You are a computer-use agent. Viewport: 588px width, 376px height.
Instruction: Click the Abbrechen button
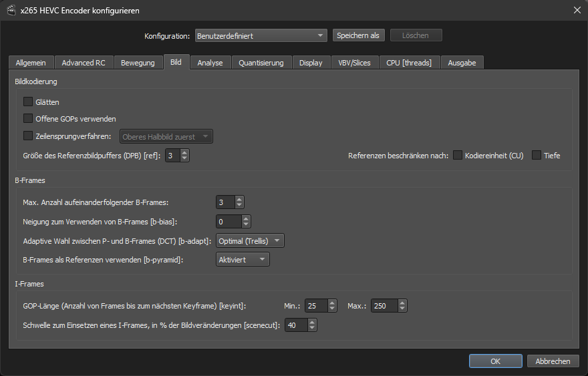553,361
